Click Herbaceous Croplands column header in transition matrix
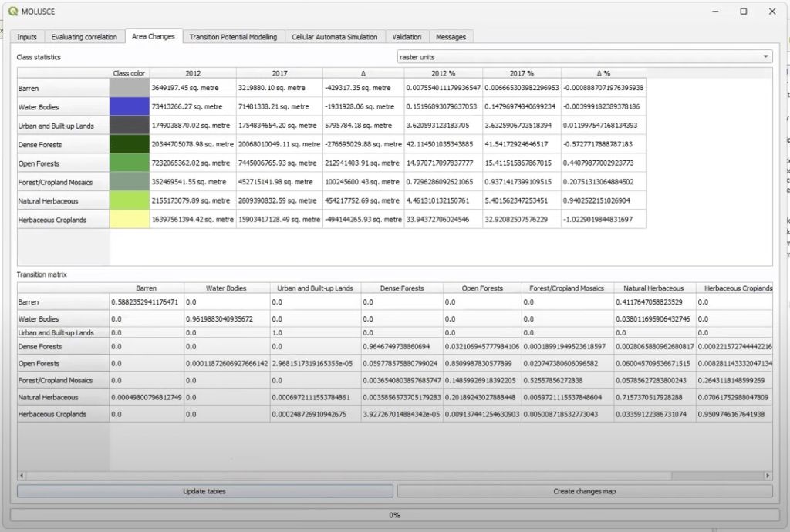The image size is (790, 532). (735, 288)
